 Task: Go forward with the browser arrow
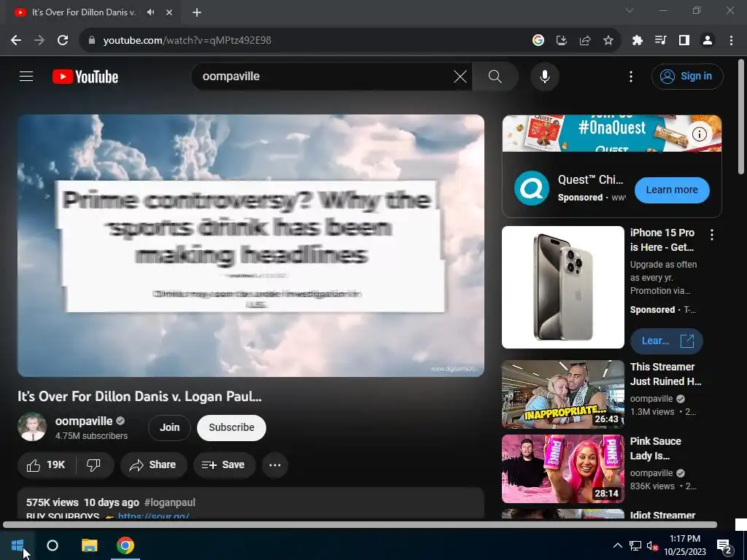(39, 40)
